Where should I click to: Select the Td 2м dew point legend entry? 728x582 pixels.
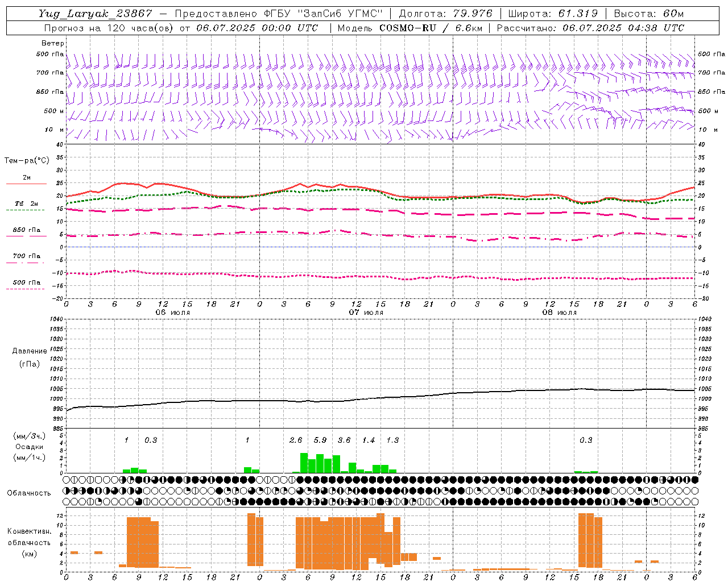[27, 203]
